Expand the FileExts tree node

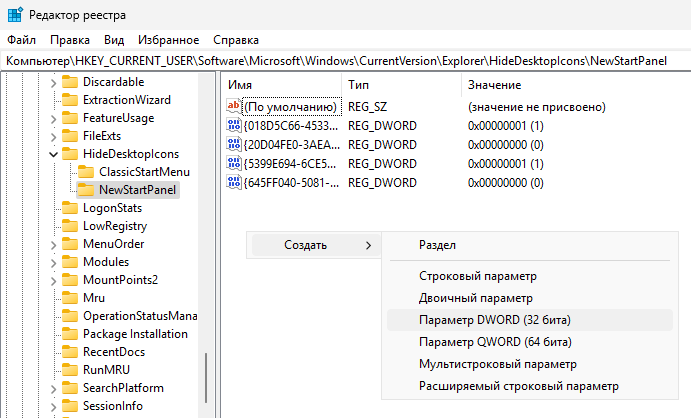coord(53,136)
